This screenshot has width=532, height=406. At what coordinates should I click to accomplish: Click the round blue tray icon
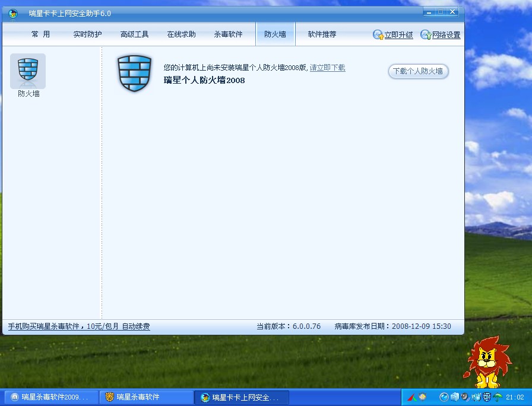(444, 397)
